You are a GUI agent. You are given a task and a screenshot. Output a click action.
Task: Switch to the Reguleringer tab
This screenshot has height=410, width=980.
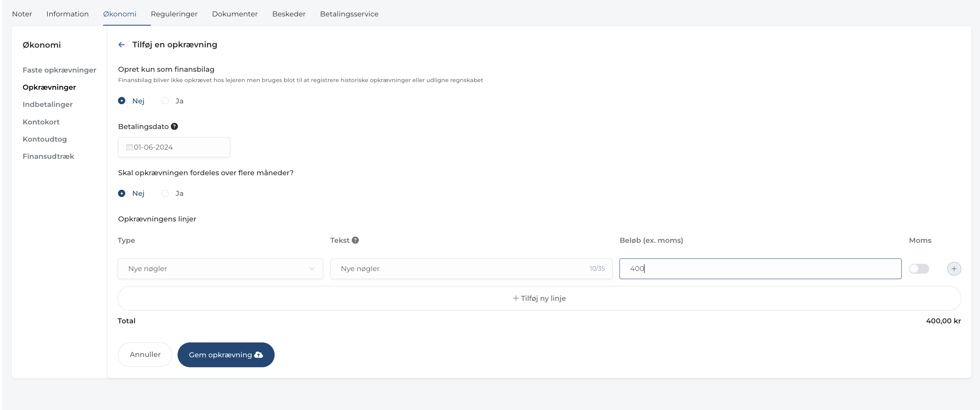click(174, 14)
